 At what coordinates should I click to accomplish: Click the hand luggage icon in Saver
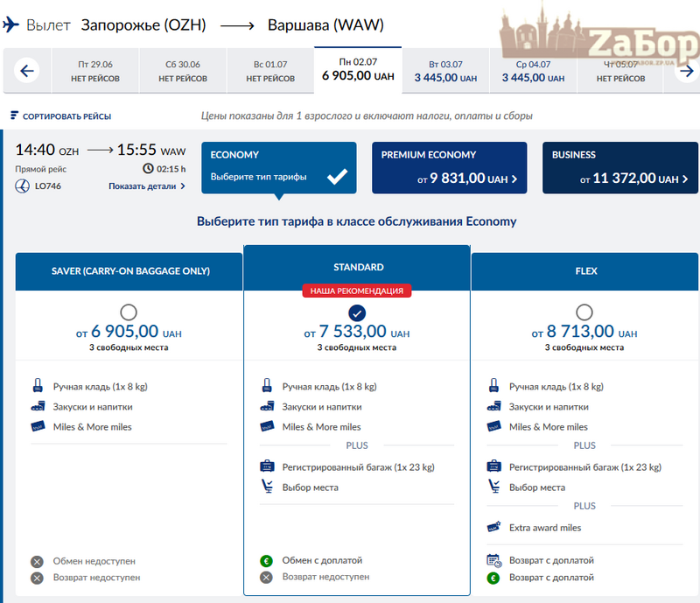pos(38,387)
